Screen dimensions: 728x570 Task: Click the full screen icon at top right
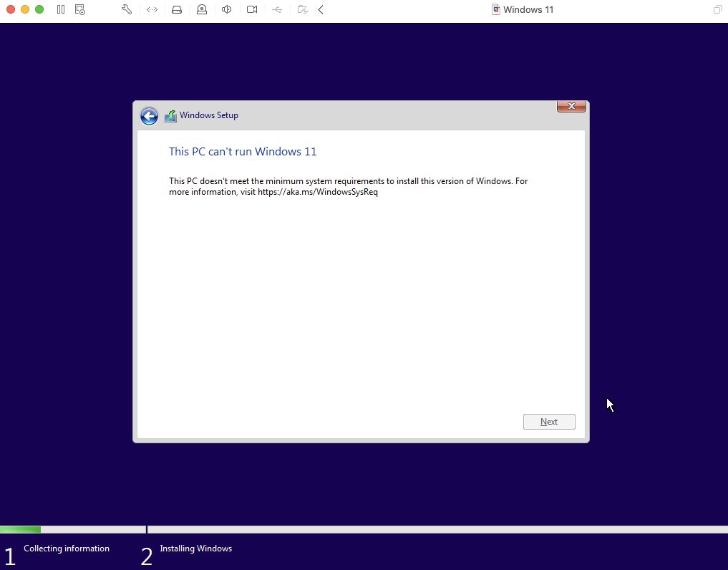click(717, 9)
